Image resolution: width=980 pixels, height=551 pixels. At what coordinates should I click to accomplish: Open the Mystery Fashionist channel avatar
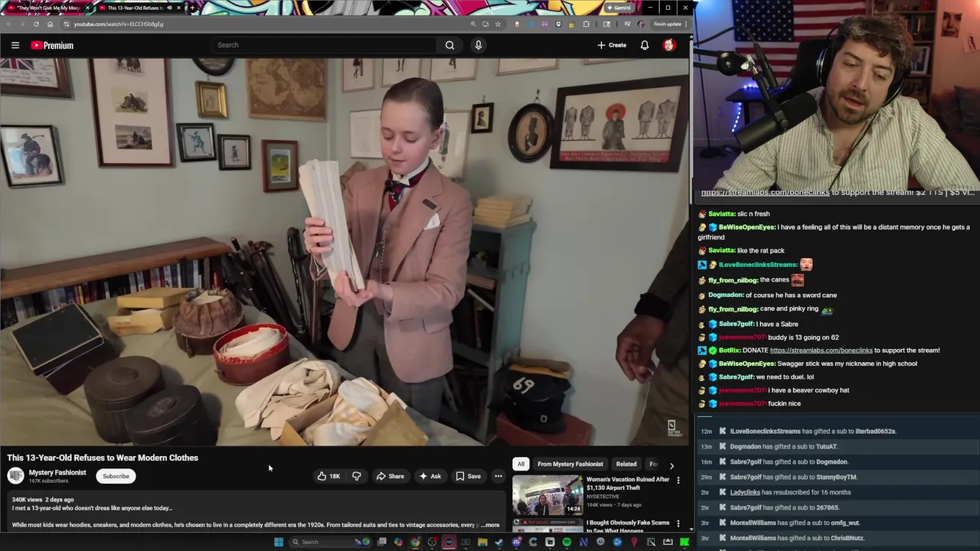click(15, 476)
